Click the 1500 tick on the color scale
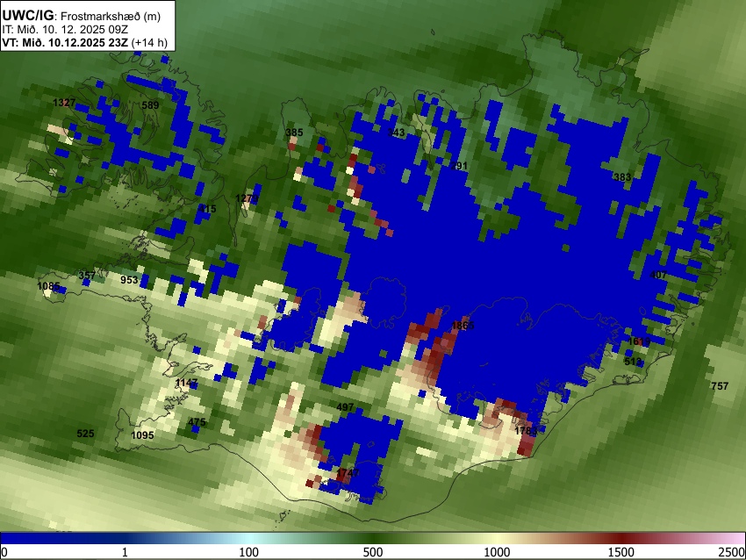 click(621, 552)
